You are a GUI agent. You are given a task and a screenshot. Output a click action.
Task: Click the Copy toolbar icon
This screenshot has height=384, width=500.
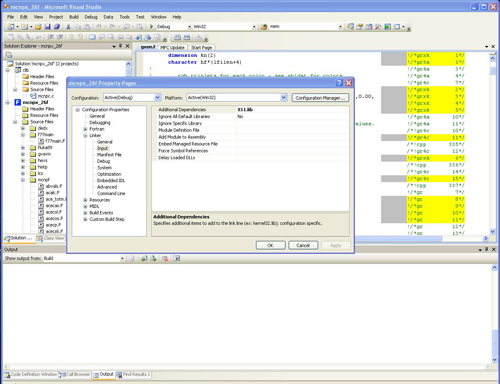(x=77, y=27)
